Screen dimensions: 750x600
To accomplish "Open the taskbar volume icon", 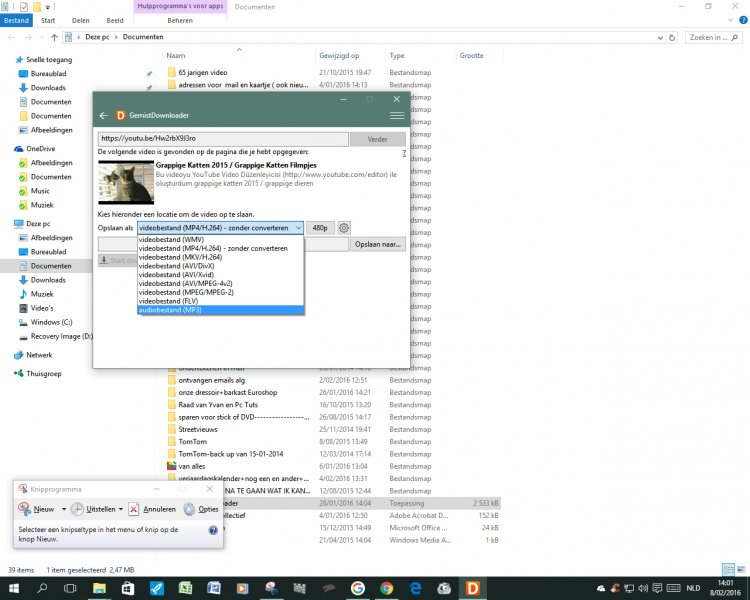I will (668, 588).
